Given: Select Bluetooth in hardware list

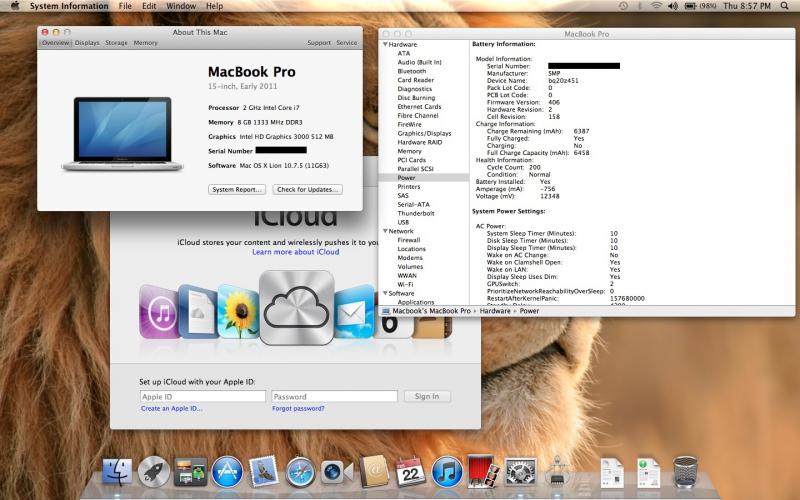Looking at the screenshot, I should pyautogui.click(x=411, y=71).
